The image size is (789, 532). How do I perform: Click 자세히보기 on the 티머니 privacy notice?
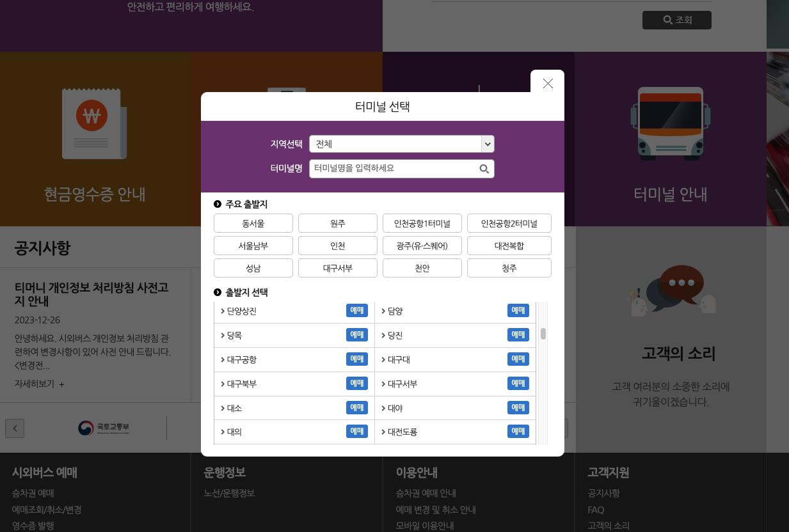click(x=33, y=384)
